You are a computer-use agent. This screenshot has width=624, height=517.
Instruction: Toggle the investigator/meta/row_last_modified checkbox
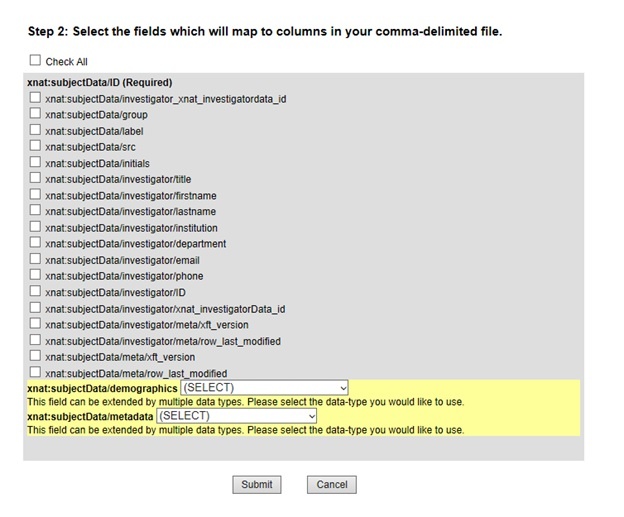click(36, 340)
